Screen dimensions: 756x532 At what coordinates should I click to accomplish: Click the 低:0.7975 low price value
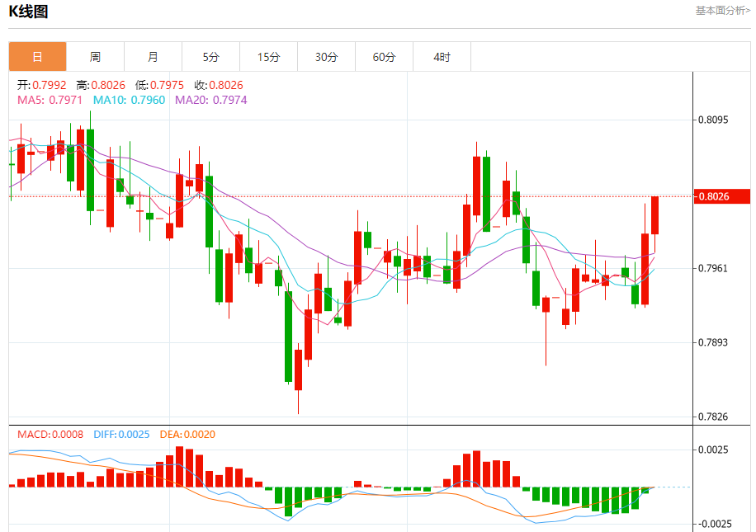(x=159, y=85)
